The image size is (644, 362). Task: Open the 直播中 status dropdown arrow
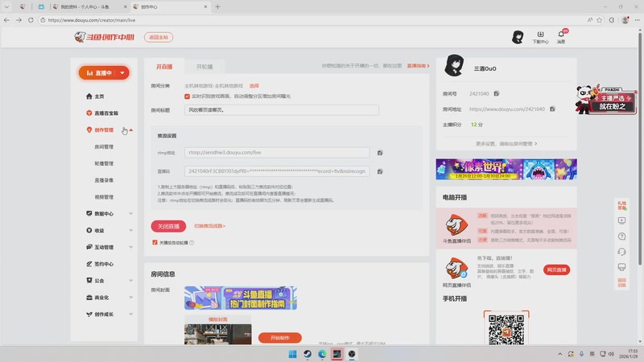(x=122, y=73)
